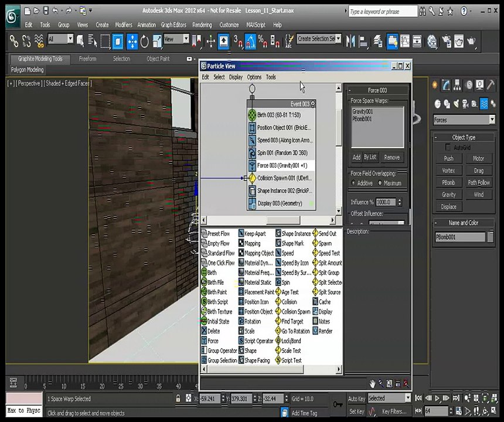Select the Lights category icon
The width and height of the screenshot is (504, 422).
456,104
